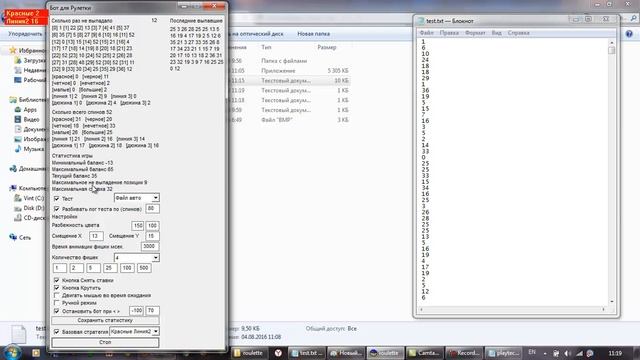Click the Смещение X input field

[x=96, y=236]
